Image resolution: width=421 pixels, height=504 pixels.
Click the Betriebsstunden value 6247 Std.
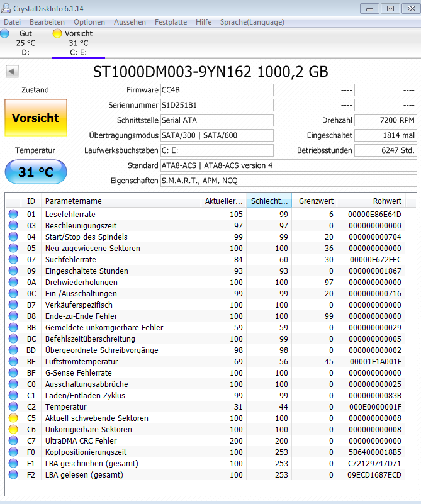click(x=386, y=150)
